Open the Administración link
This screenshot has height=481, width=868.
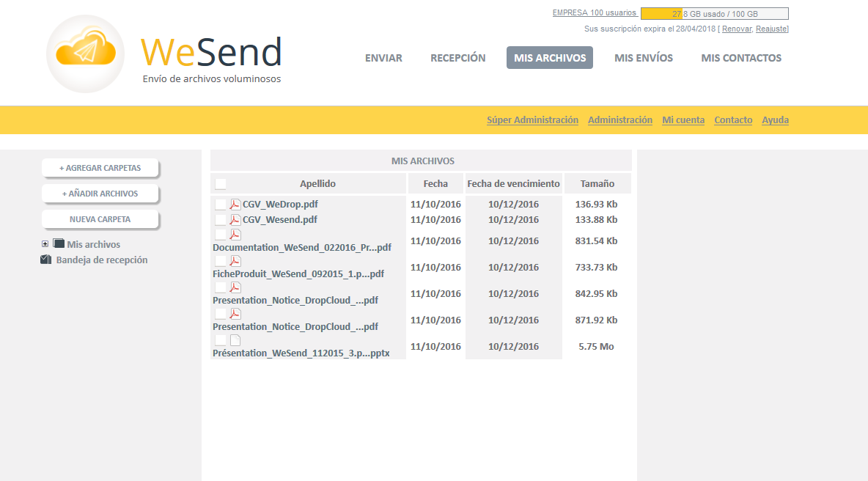[x=620, y=120]
